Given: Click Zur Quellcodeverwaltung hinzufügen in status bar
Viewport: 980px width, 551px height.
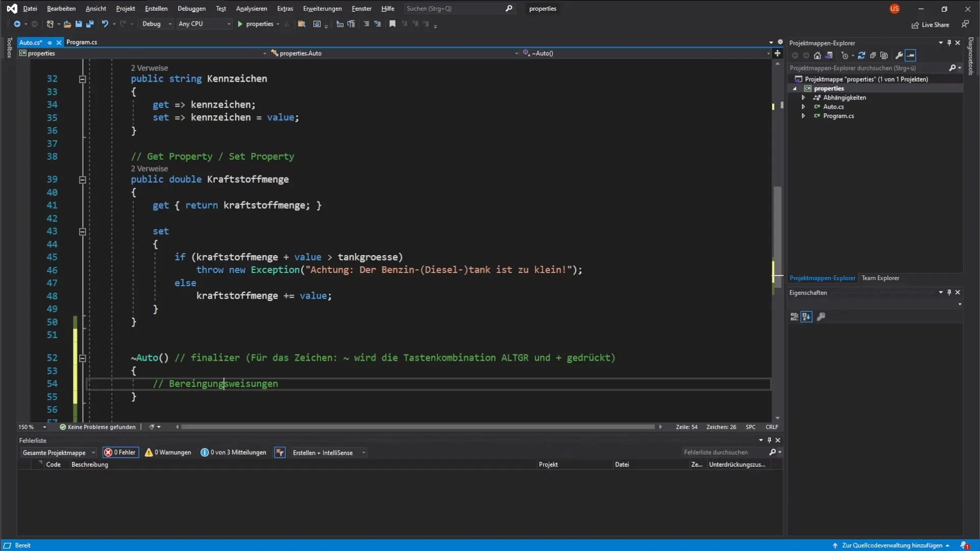Looking at the screenshot, I should [891, 545].
